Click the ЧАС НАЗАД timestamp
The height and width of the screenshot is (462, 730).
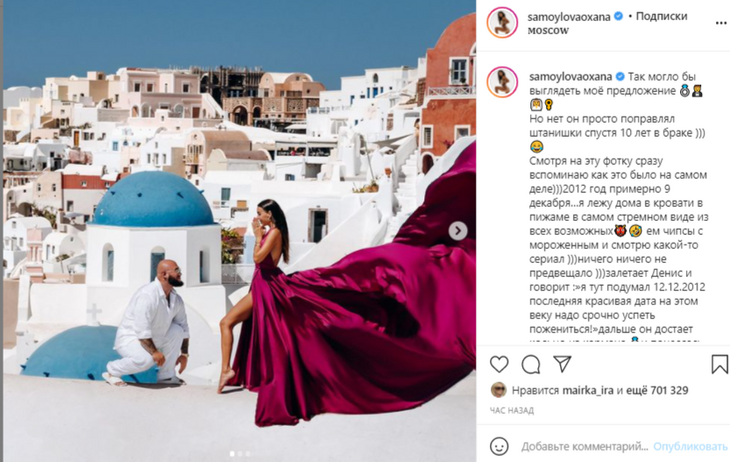coord(512,411)
